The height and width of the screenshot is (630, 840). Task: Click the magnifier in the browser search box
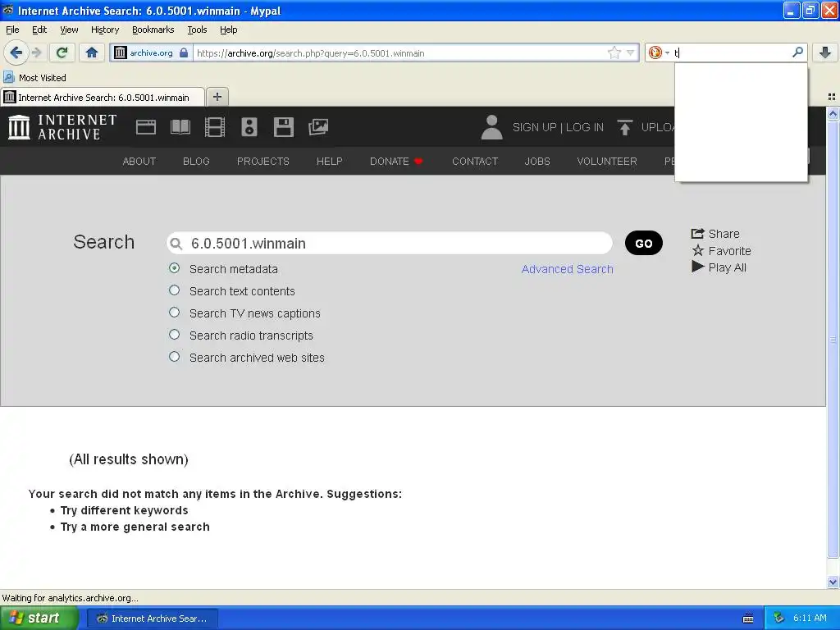(797, 52)
